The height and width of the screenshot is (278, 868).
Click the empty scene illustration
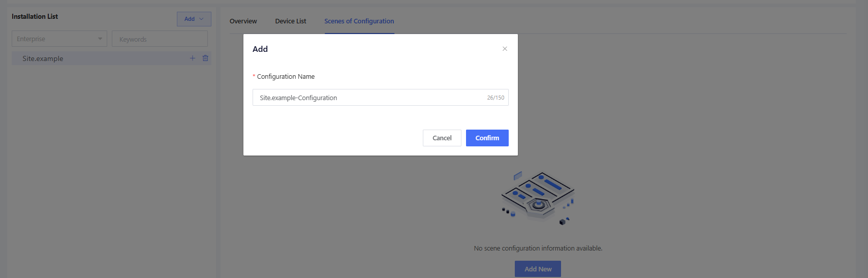pyautogui.click(x=538, y=197)
